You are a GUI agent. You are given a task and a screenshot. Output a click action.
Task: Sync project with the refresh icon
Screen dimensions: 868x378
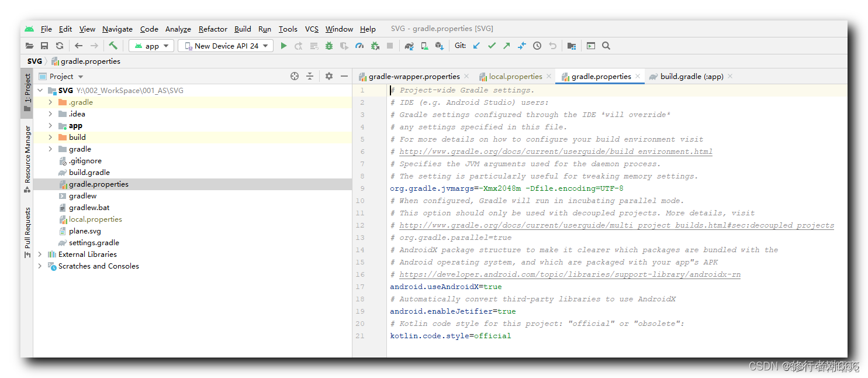pyautogui.click(x=59, y=46)
